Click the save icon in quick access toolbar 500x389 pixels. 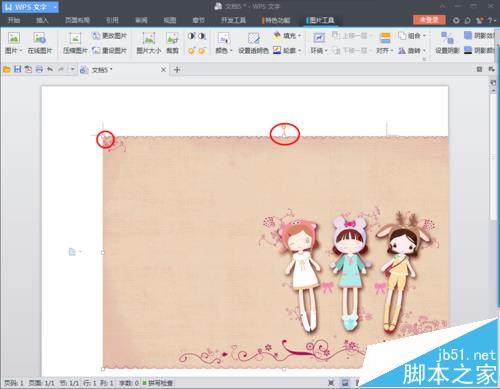point(17,69)
